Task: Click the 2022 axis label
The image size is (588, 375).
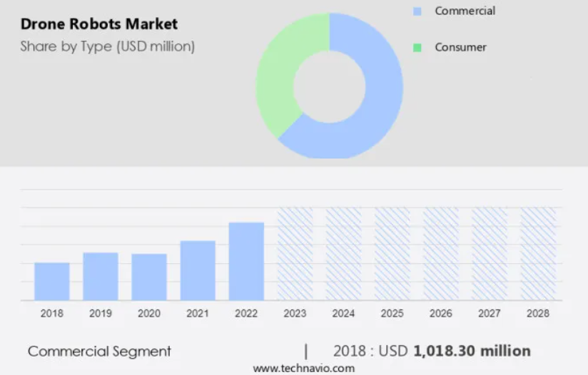Action: (x=246, y=313)
